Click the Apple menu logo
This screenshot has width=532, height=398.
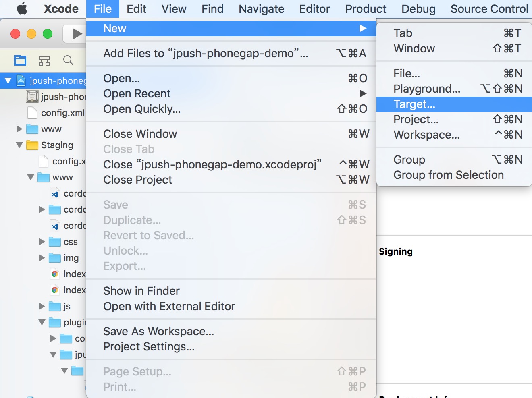[22, 8]
